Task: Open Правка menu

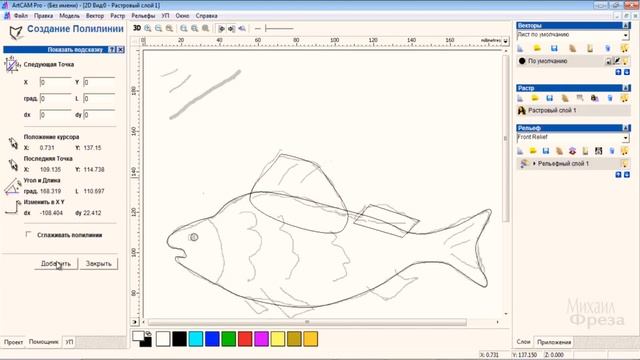Action: pyautogui.click(x=43, y=16)
